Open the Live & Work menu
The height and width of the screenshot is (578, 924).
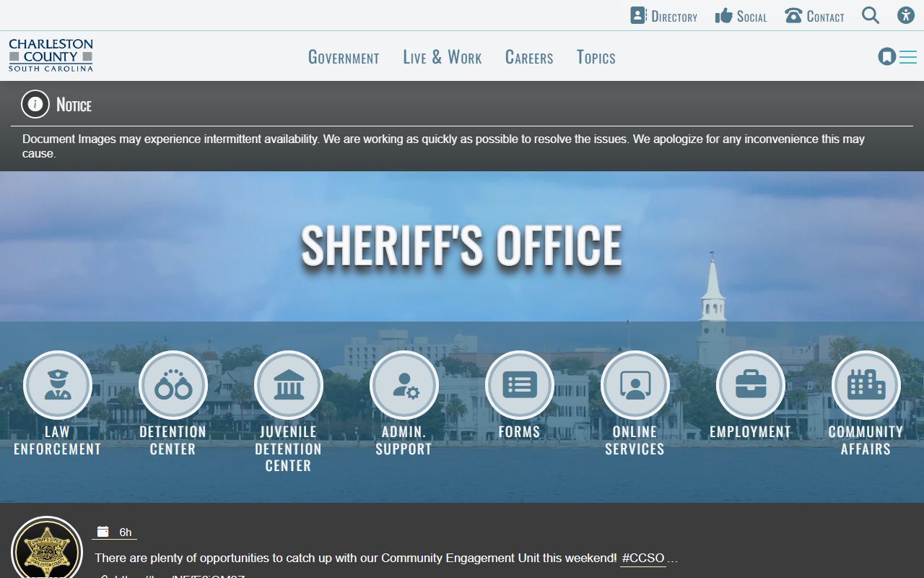pyautogui.click(x=443, y=57)
